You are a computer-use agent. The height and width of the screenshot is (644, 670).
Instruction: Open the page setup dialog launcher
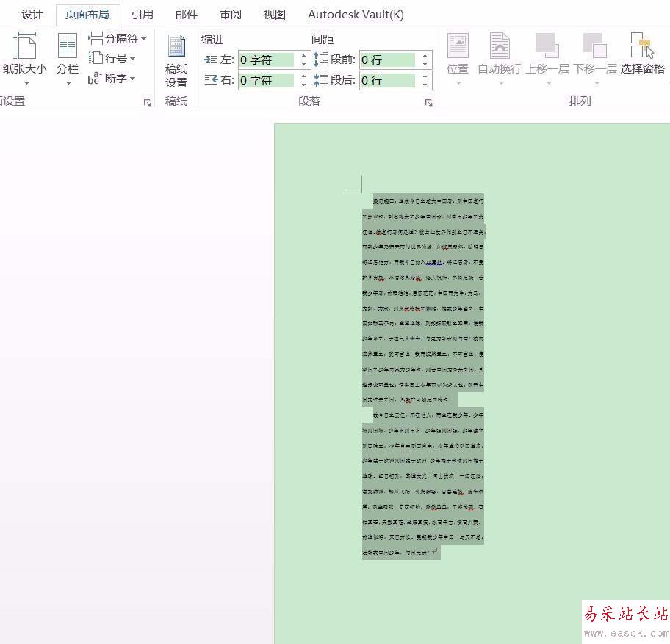[148, 103]
